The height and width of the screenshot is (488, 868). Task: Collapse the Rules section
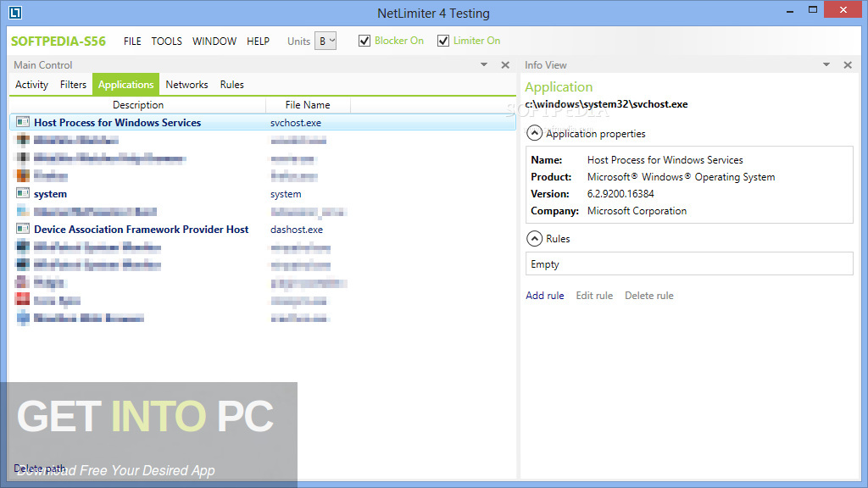tap(534, 238)
